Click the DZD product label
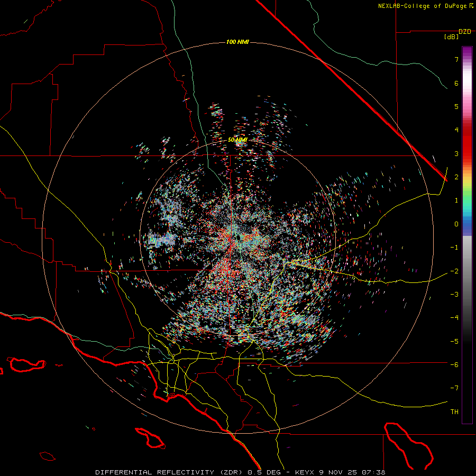 [x=465, y=32]
